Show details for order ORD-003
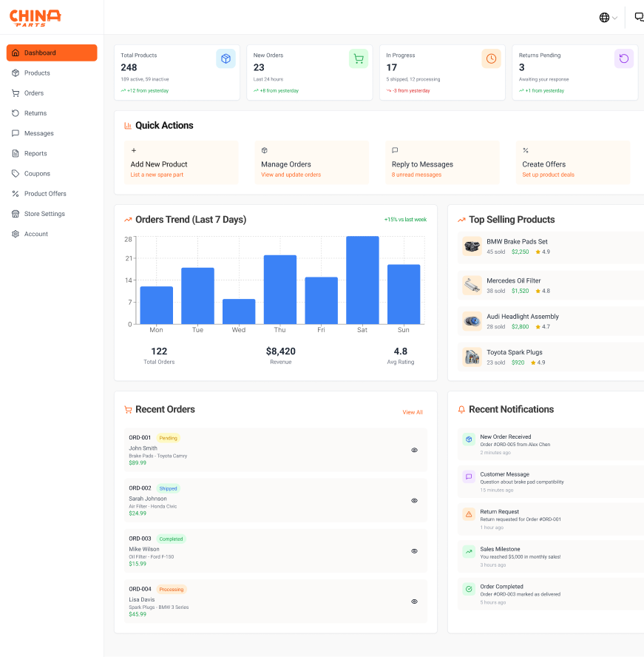Screen dimensions: 644x657 (414, 551)
